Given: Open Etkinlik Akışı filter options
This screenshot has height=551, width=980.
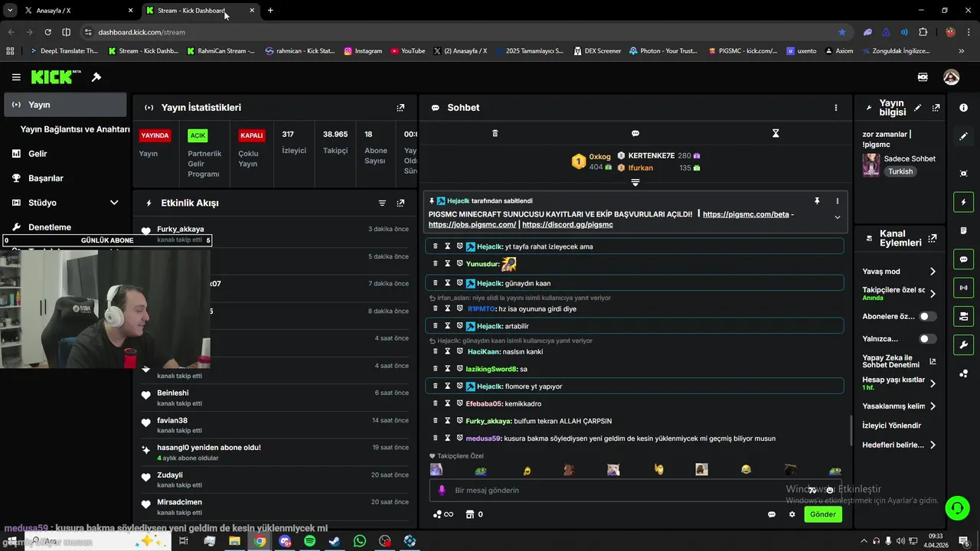Looking at the screenshot, I should pyautogui.click(x=382, y=203).
